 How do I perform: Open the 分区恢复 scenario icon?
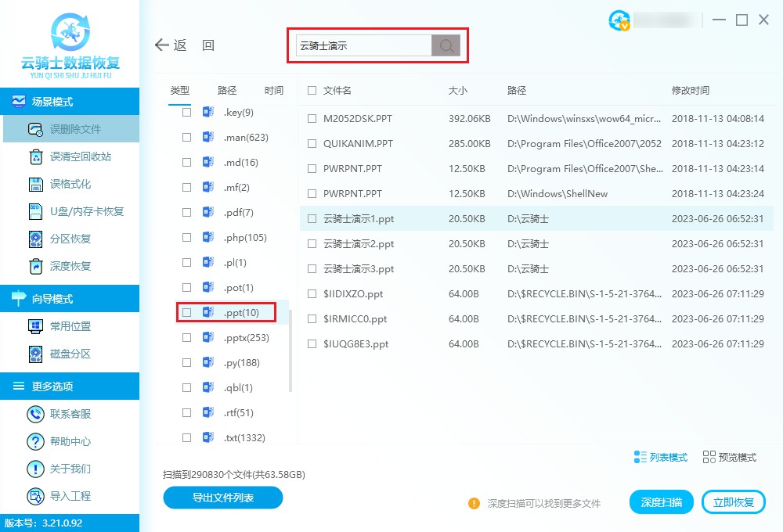coord(35,239)
